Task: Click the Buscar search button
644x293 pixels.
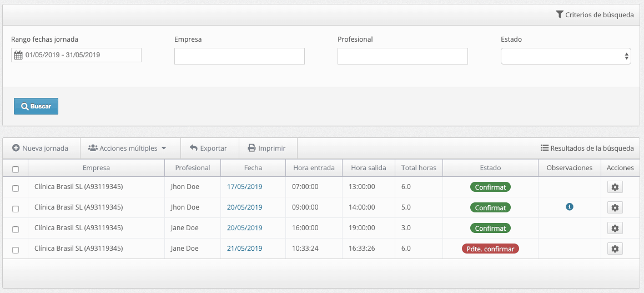Action: (36, 106)
